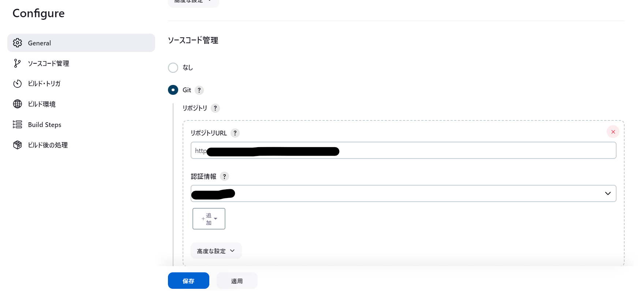Image resolution: width=644 pixels, height=291 pixels.
Task: Jump to ビルド後の処理 in sidebar
Action: coord(81,145)
